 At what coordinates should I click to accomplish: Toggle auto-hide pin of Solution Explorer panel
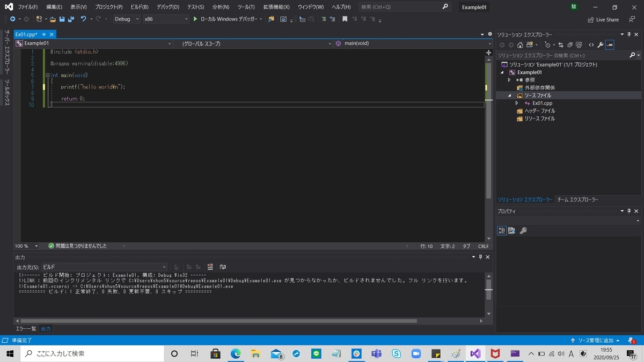tap(630, 34)
